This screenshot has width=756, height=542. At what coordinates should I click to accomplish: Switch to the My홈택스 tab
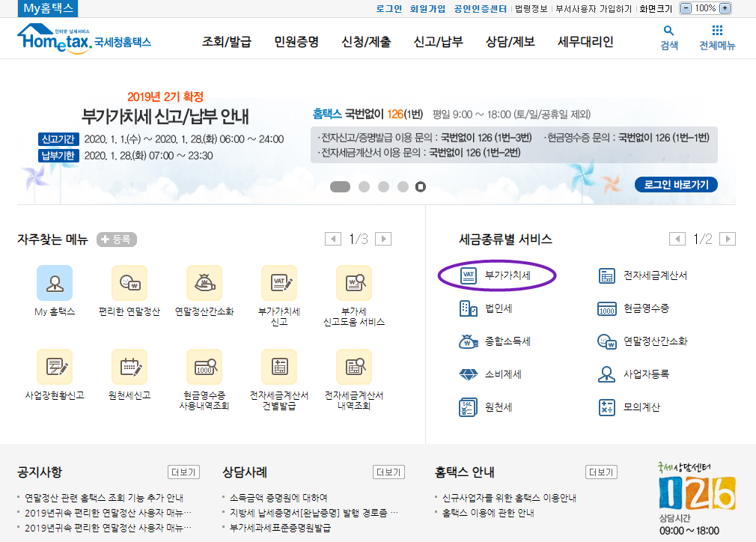coord(48,9)
